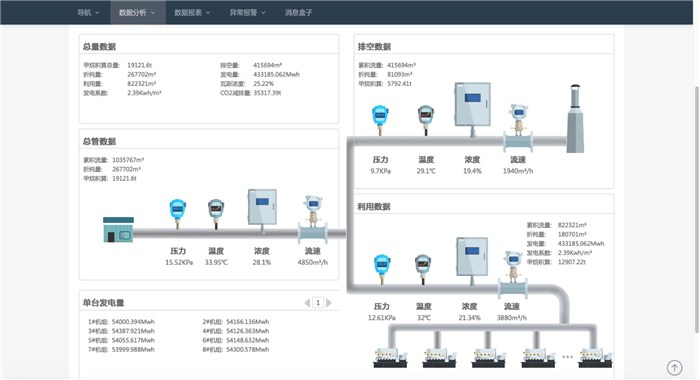Click the 利用数据 pressure gauge icon
This screenshot has height=380, width=700.
382,269
